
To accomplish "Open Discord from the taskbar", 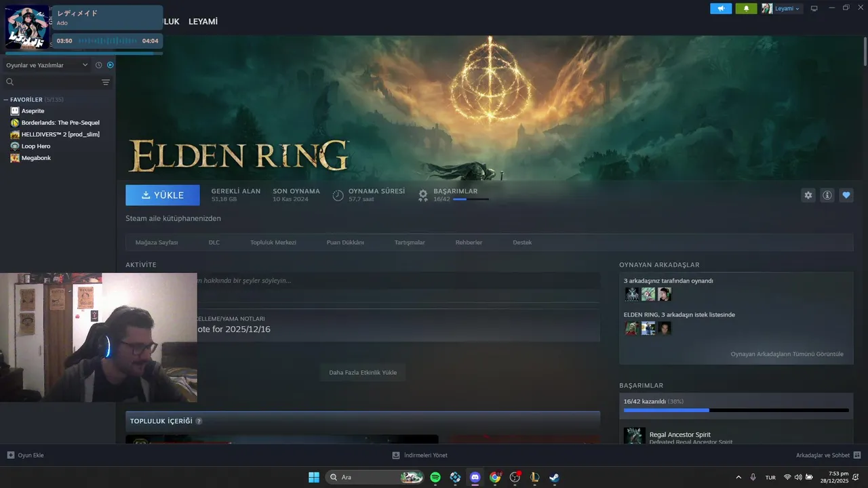I will click(475, 477).
